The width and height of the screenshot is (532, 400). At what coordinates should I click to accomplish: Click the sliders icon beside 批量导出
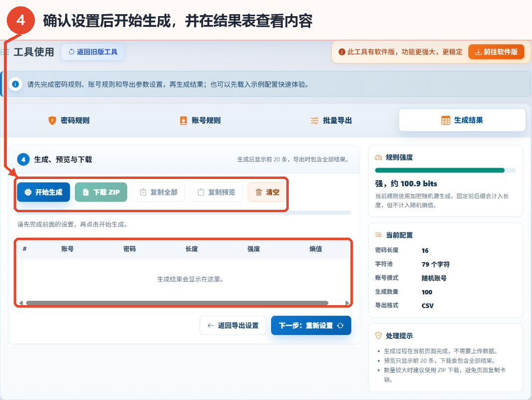315,120
